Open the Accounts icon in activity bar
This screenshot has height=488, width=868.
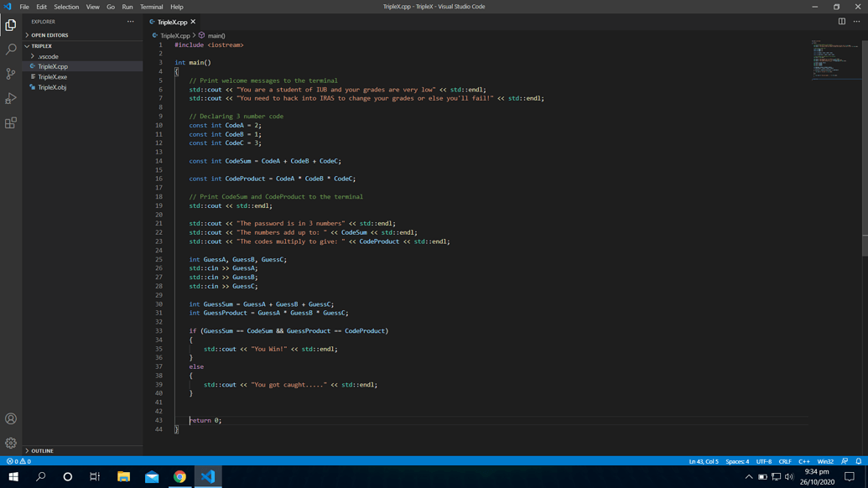tap(11, 418)
